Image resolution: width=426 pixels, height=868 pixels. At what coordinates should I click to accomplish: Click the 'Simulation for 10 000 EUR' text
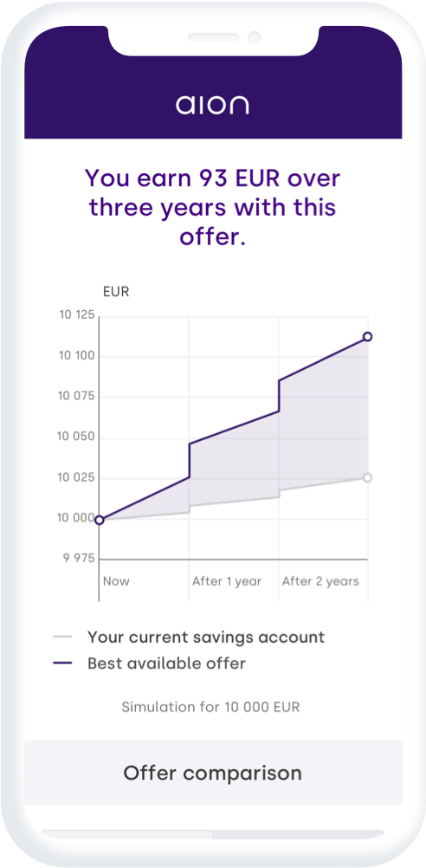[210, 707]
